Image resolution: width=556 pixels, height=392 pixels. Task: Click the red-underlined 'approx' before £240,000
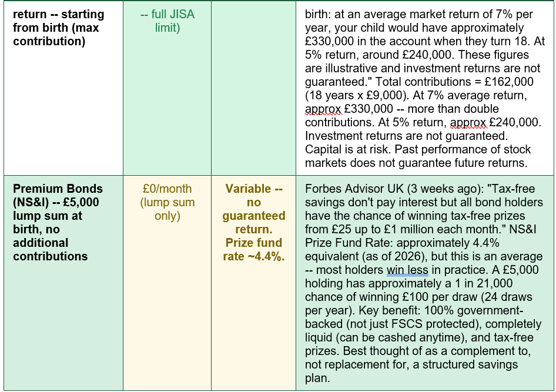[x=468, y=122]
